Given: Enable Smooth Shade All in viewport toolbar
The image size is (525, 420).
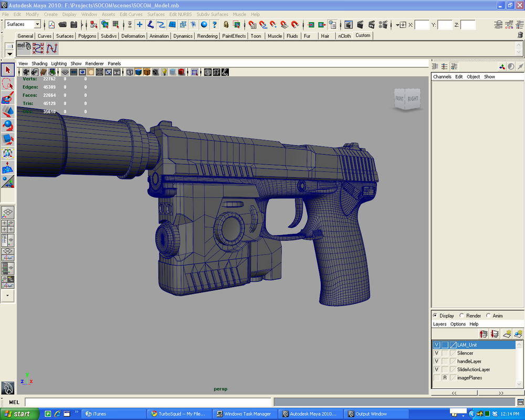Looking at the screenshot, I should coord(138,71).
